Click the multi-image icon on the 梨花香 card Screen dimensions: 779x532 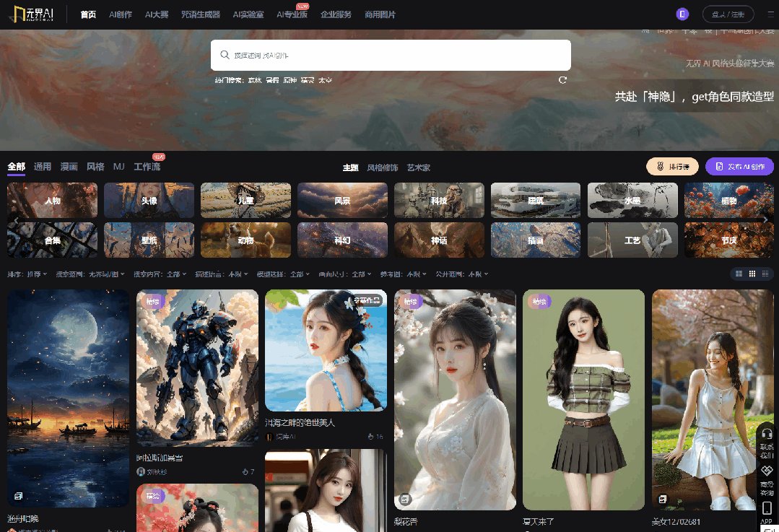click(404, 499)
